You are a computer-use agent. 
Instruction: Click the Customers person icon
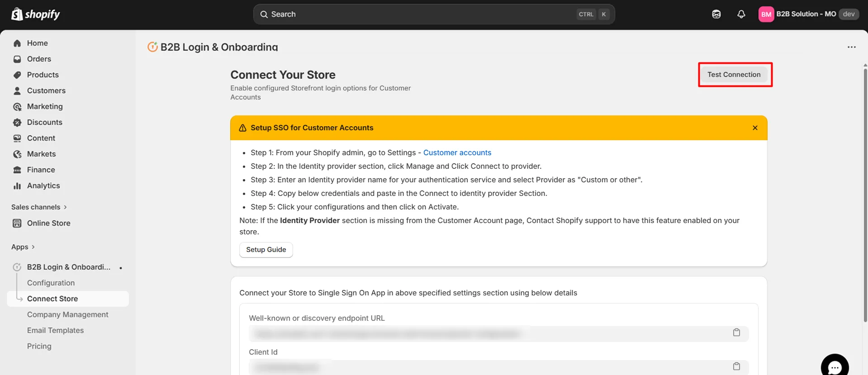click(x=17, y=91)
